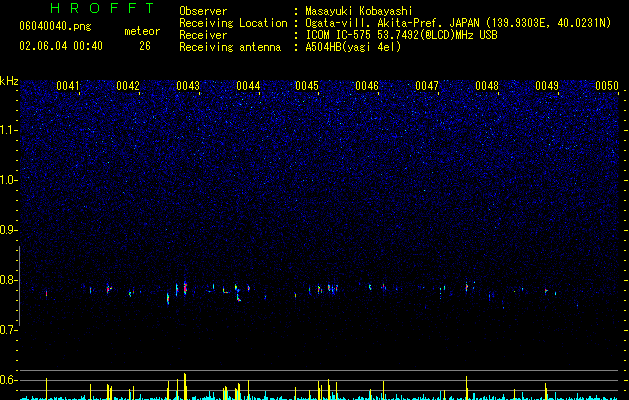Image resolution: width=629 pixels, height=400 pixels.
Task: Click the 0045 time marker
Action: pos(307,86)
